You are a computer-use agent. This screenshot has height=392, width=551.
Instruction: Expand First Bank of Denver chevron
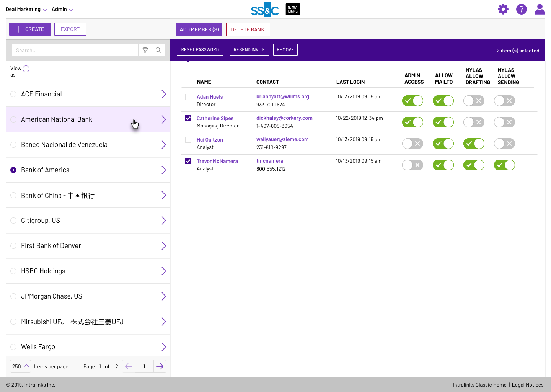(x=164, y=246)
